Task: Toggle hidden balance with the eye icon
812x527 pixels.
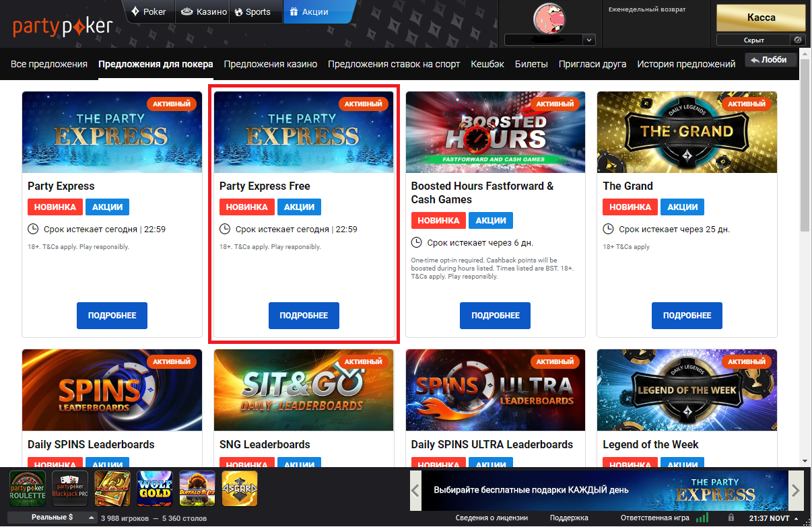Action: click(797, 40)
